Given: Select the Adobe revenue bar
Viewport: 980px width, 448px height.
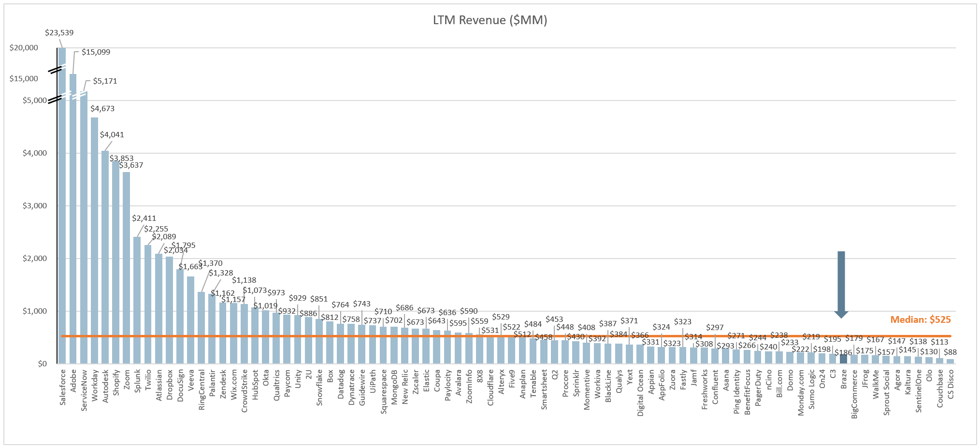Looking at the screenshot, I should click(x=73, y=218).
